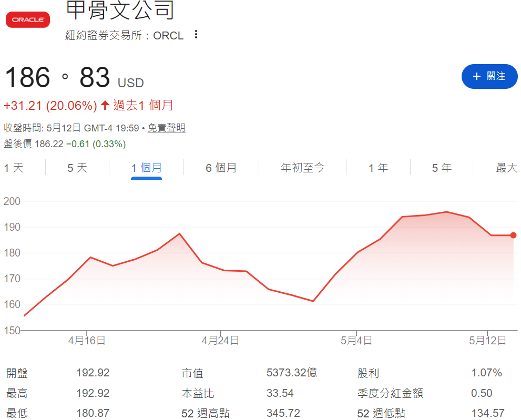Image resolution: width=521 pixels, height=420 pixels.
Task: Click the 開盤 value 192.92
Action: (93, 373)
